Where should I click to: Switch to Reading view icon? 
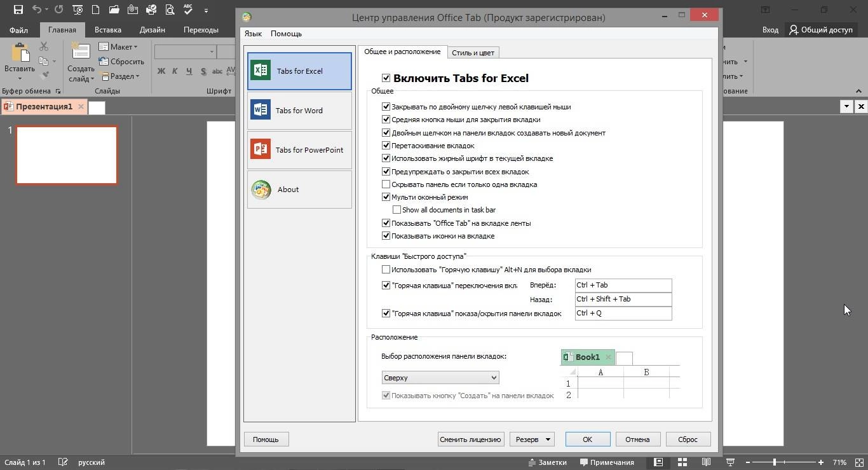[706, 462]
